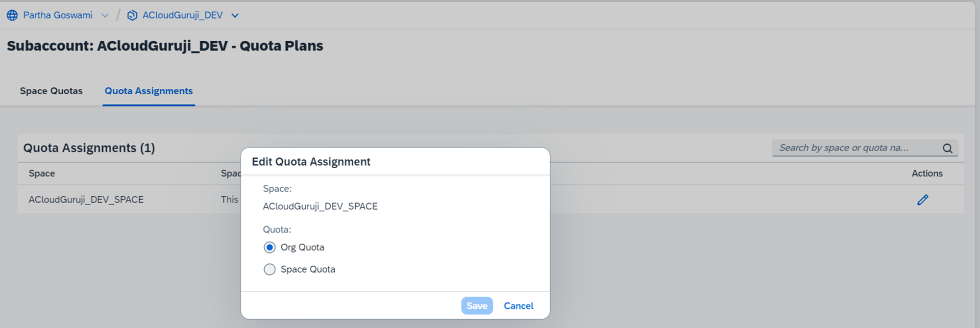Open the ACloudGuruji_DEV breadcrumb dropdown arrow
980x328 pixels.
235,15
